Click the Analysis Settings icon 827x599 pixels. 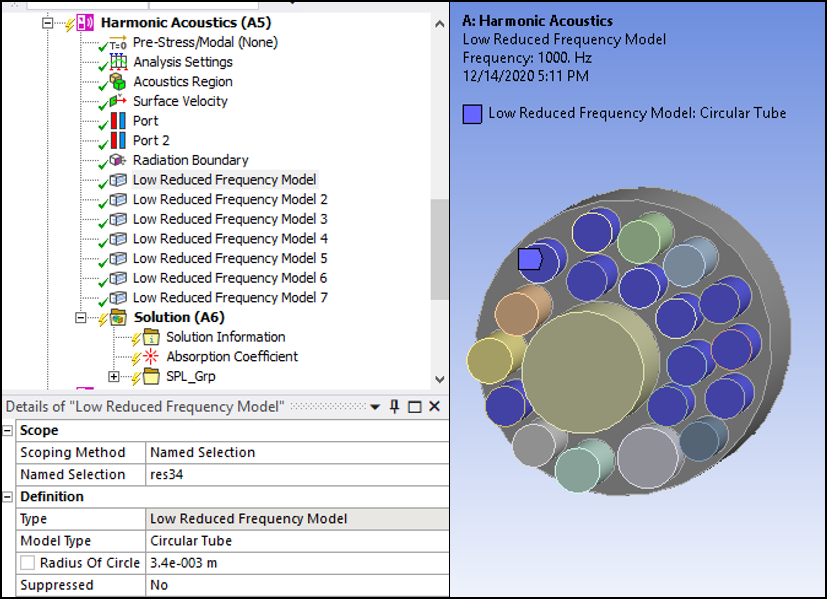pos(119,62)
